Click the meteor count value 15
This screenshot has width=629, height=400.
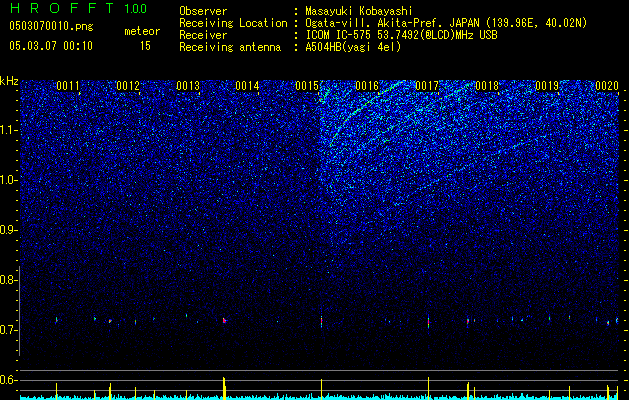pos(145,46)
